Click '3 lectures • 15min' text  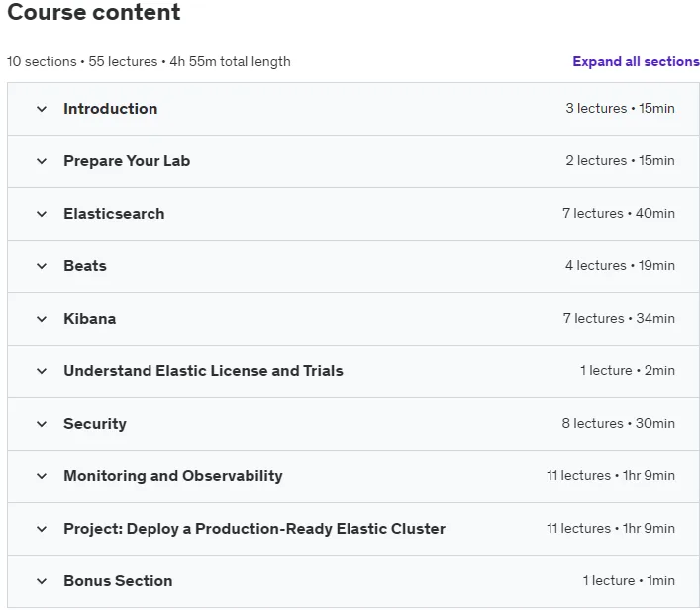click(x=620, y=109)
